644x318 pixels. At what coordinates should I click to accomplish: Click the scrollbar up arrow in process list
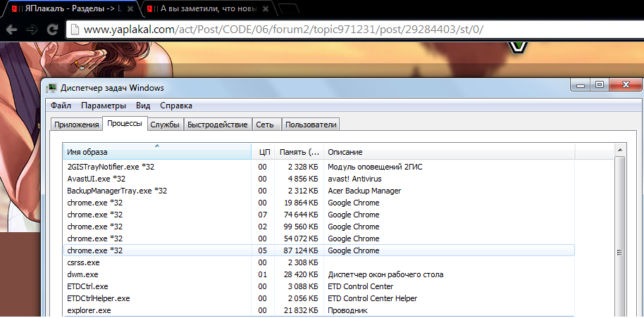point(619,149)
